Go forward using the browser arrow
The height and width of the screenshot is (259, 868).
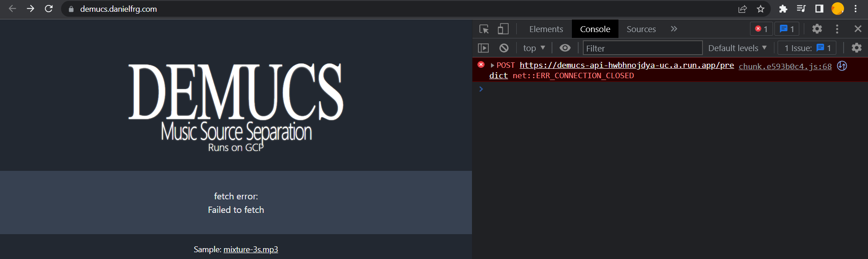(30, 9)
